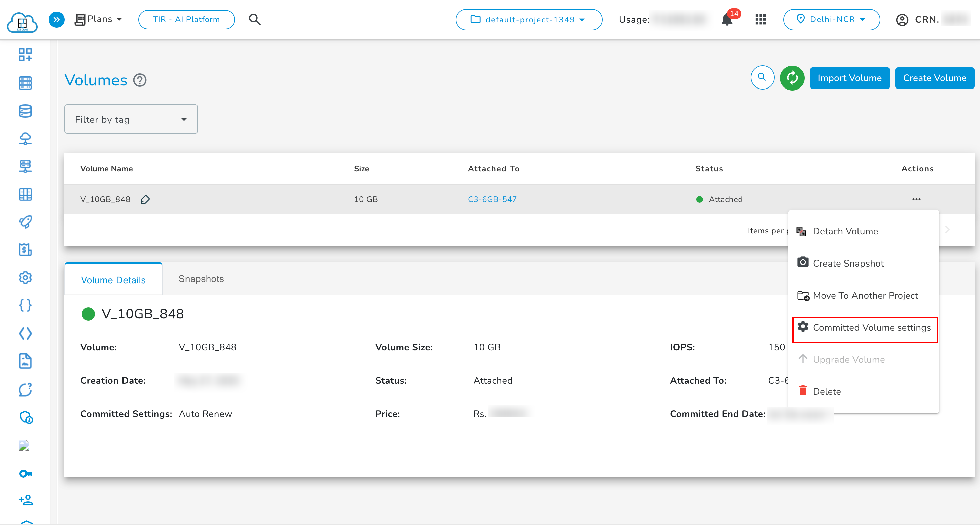Open the C3-6GB-547 attached node link
Screen dimensions: 980x525
point(492,199)
